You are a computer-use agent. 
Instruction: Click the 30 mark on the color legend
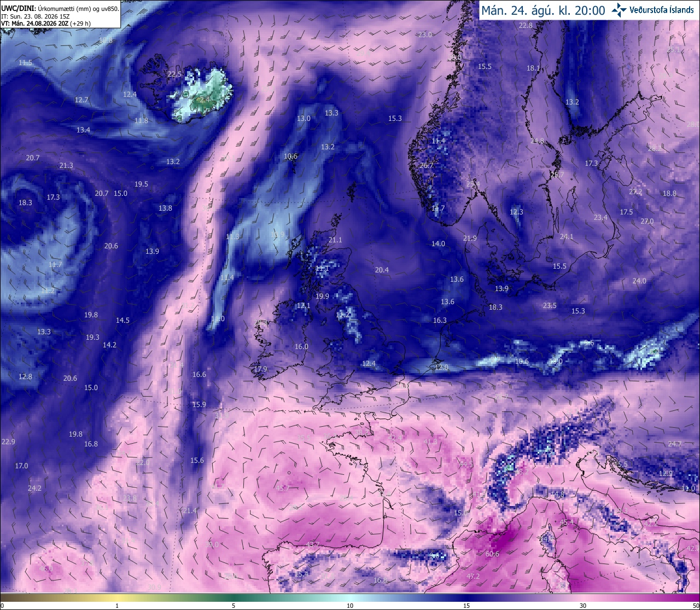point(583,605)
